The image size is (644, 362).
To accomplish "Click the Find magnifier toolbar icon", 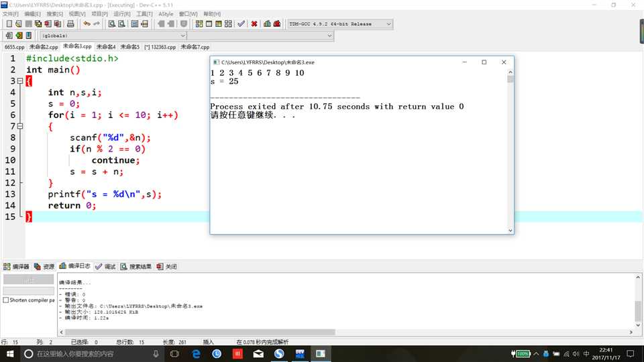I will 112,24.
